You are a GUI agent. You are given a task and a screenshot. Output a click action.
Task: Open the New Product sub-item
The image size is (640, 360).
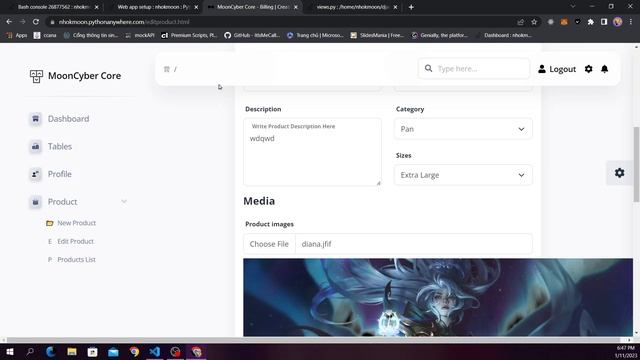76,223
